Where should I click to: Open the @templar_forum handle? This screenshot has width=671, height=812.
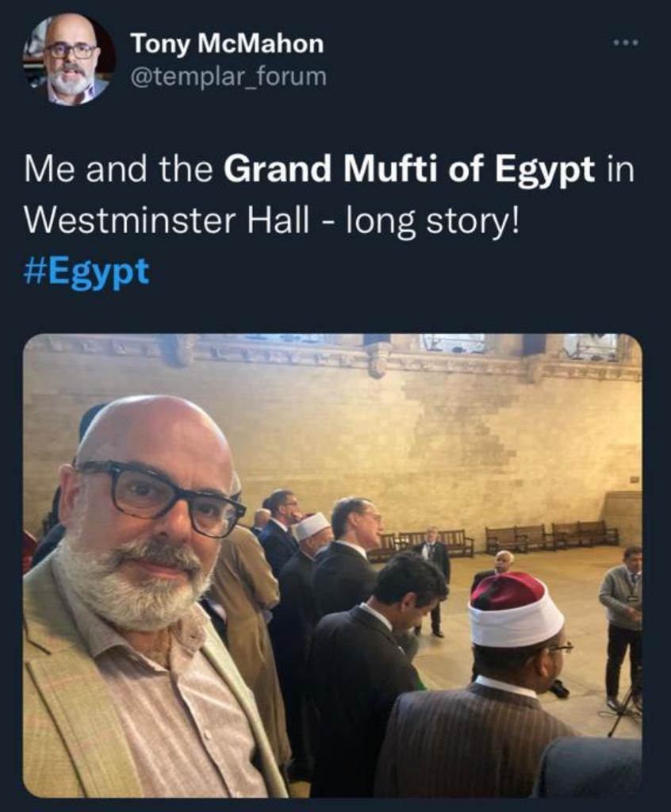(228, 77)
